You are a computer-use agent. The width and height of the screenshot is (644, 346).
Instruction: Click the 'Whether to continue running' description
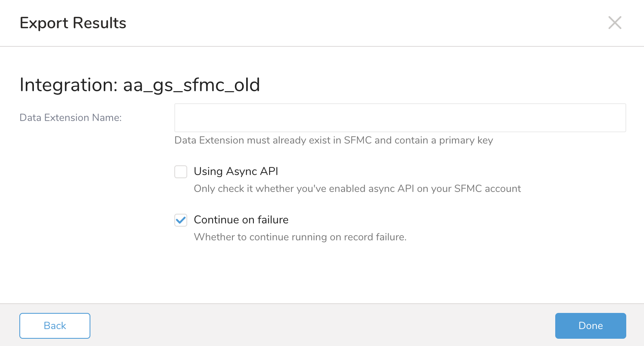[x=300, y=237]
